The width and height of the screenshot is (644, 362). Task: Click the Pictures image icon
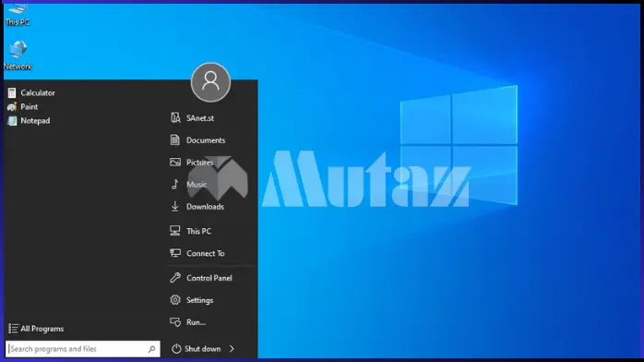pyautogui.click(x=175, y=162)
